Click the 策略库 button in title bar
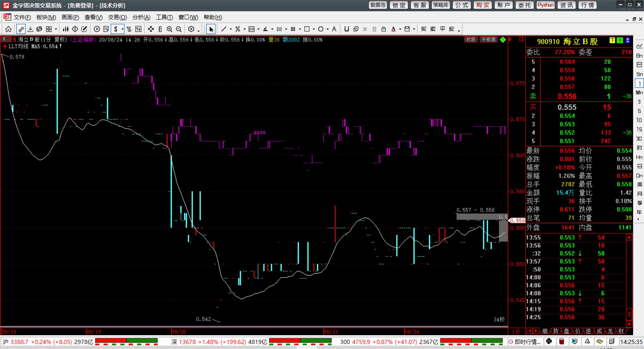 pos(440,5)
